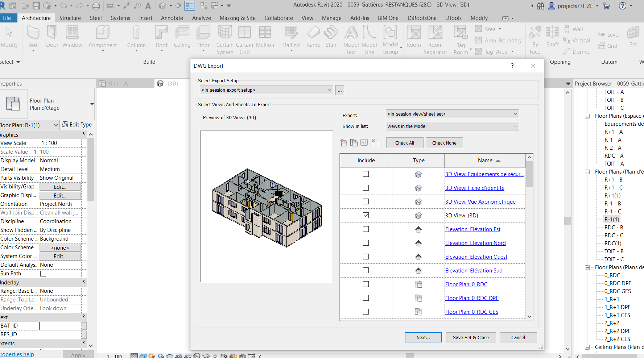Open the File menu
The height and width of the screenshot is (358, 644).
pos(8,18)
